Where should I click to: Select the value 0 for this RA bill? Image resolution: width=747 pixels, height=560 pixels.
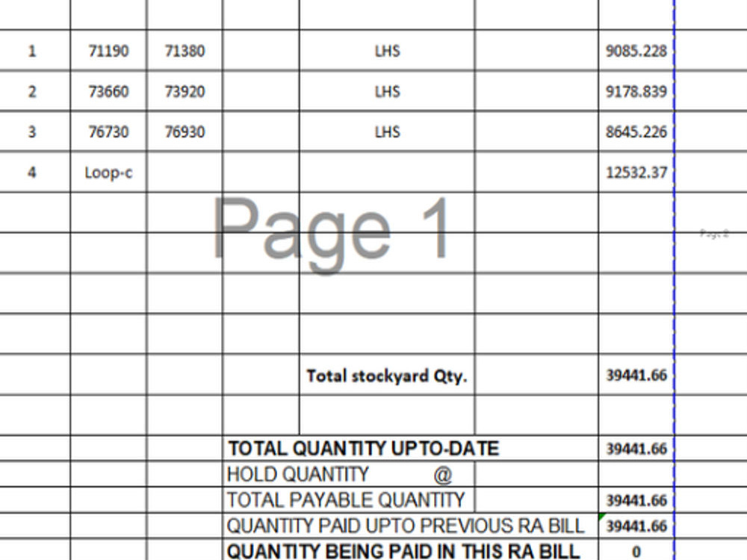pyautogui.click(x=636, y=551)
